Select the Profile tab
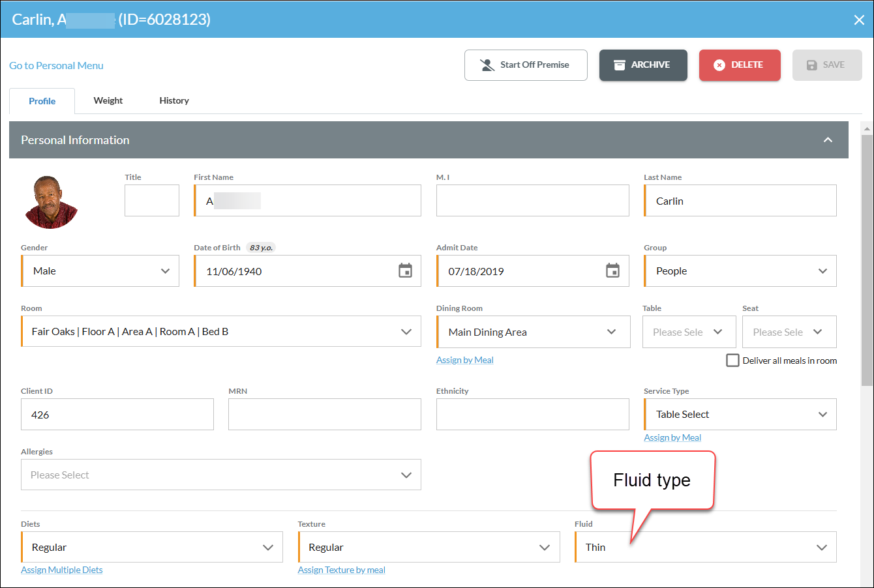 coord(42,101)
